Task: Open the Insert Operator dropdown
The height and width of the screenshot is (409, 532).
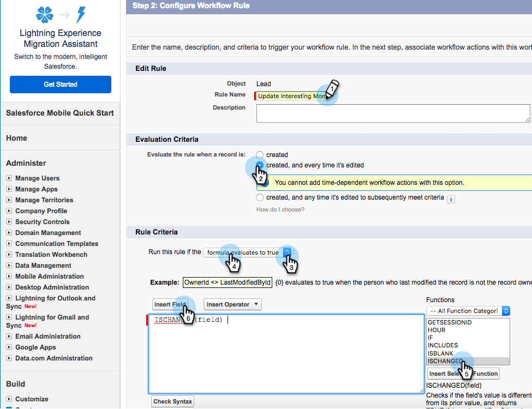Action: 232,304
